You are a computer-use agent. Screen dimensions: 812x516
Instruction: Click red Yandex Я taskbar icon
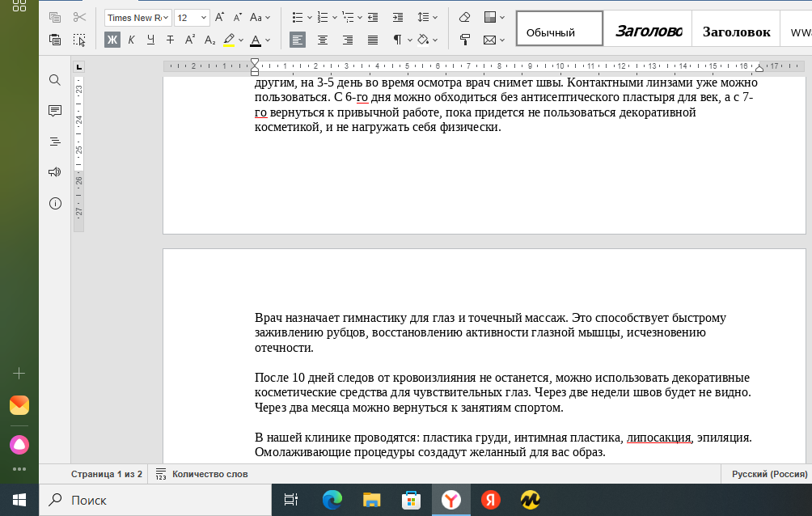tap(490, 500)
